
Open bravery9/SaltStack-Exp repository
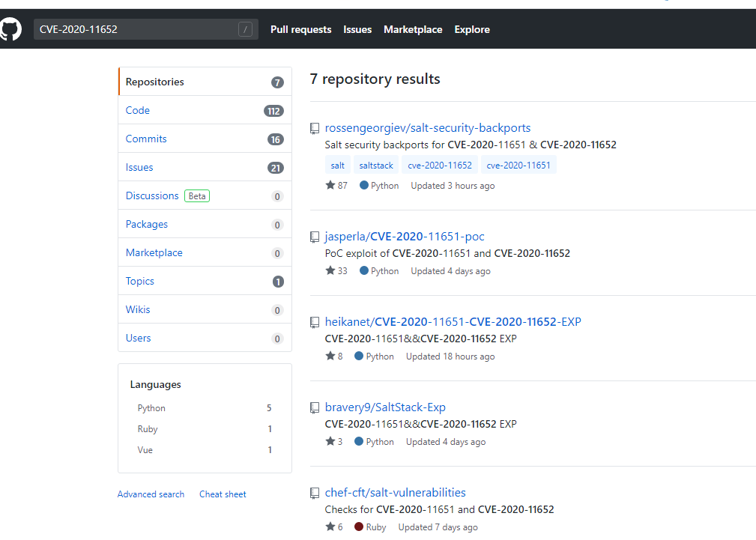tap(385, 407)
